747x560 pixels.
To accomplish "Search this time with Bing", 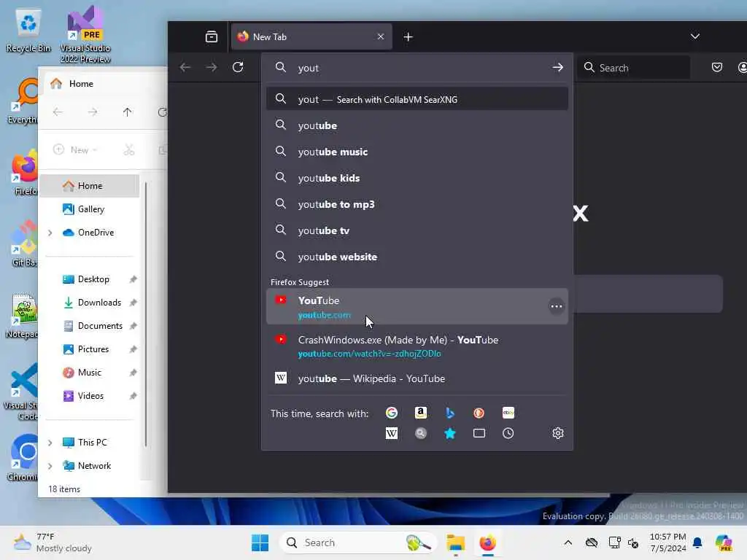I will [449, 413].
